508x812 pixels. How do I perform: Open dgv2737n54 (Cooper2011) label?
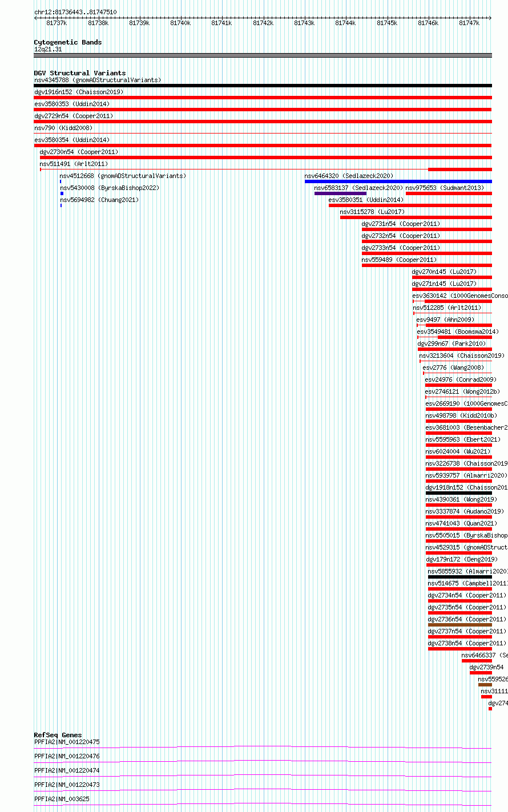(467, 631)
